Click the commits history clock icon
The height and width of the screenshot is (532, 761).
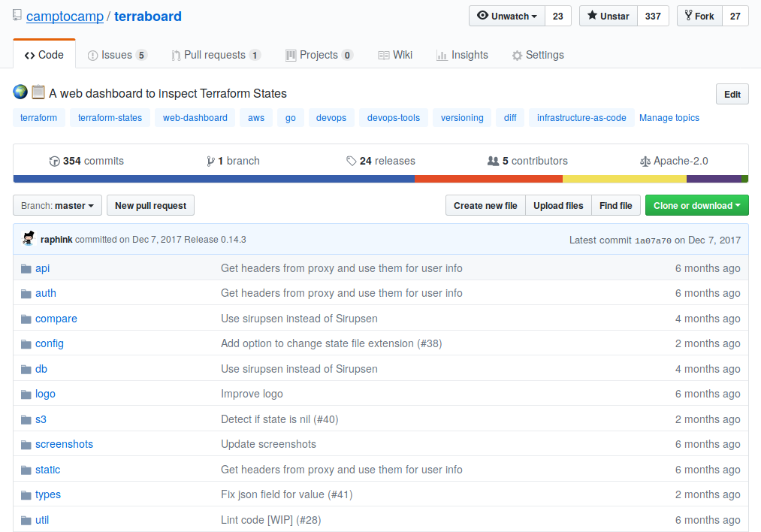click(54, 161)
